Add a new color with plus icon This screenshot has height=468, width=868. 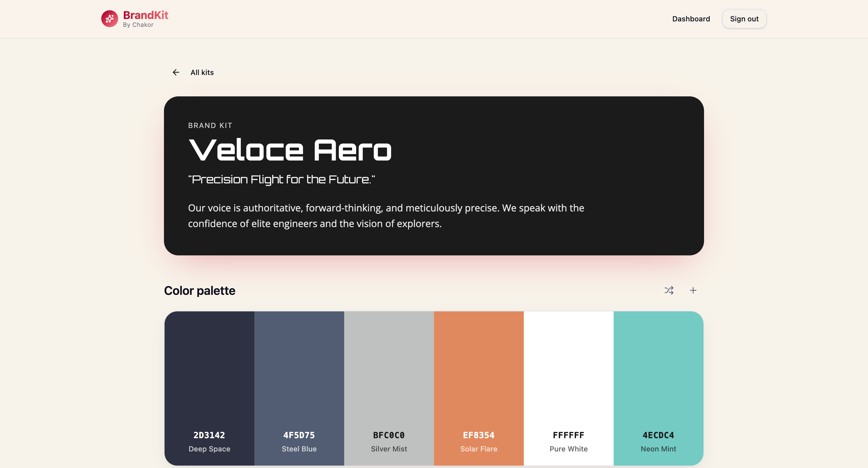(x=693, y=290)
